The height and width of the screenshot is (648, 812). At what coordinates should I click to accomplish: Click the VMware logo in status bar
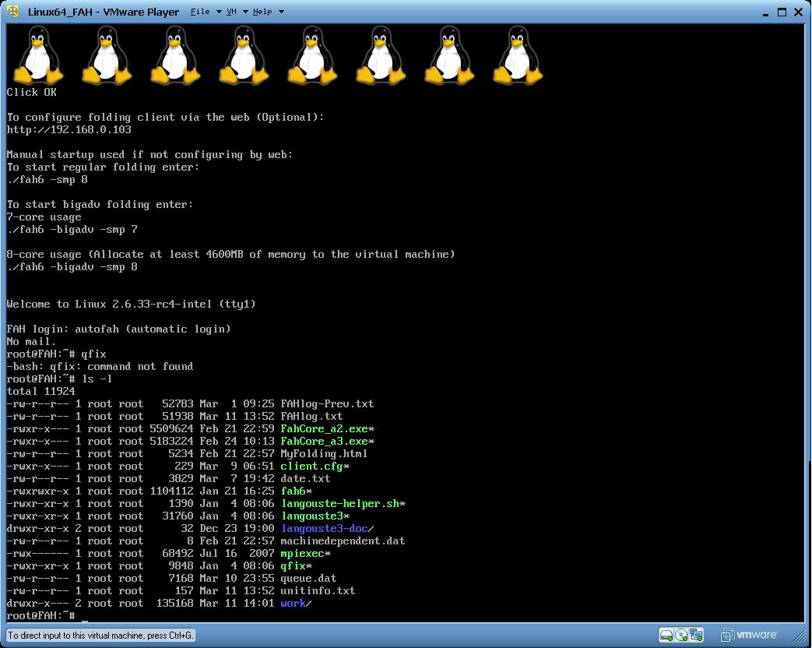point(749,635)
